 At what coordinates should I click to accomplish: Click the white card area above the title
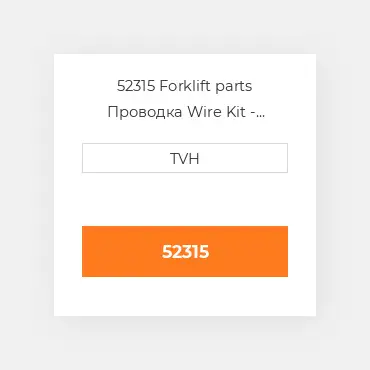[185, 66]
